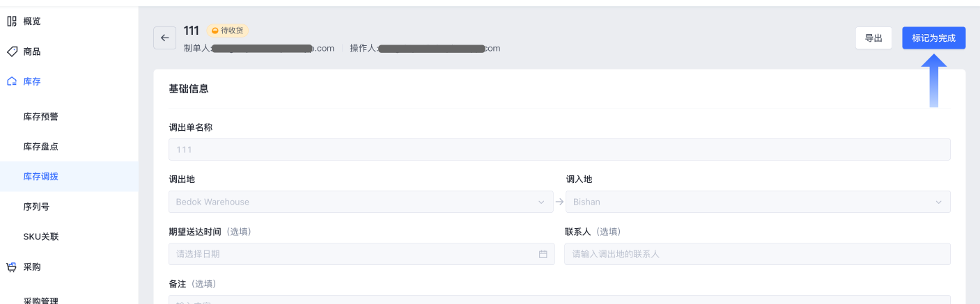Viewport: 980px width, 304px height.
Task: Click the calendar icon in date field
Action: (x=543, y=254)
